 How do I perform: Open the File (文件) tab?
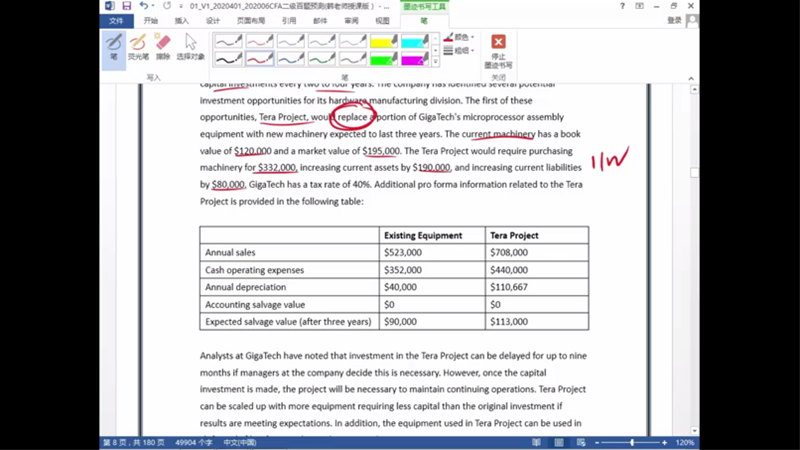(x=116, y=21)
